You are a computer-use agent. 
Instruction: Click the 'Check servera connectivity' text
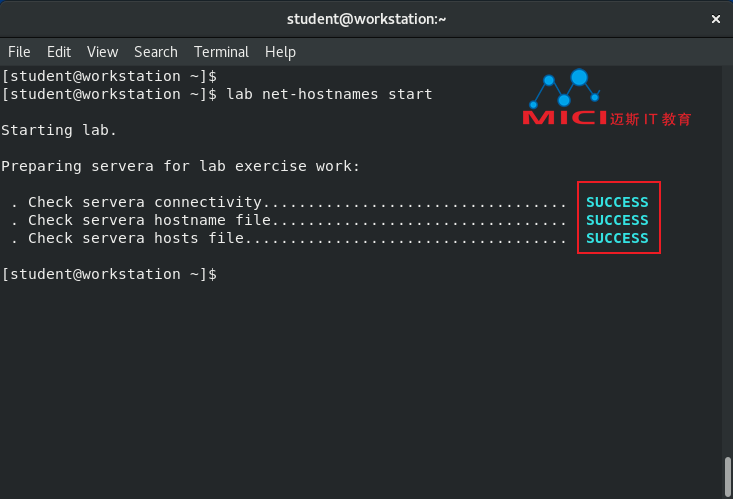[x=145, y=202]
